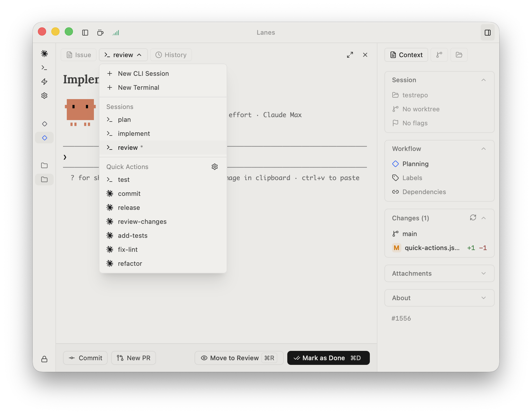Open the git branch tab icon

tap(439, 55)
